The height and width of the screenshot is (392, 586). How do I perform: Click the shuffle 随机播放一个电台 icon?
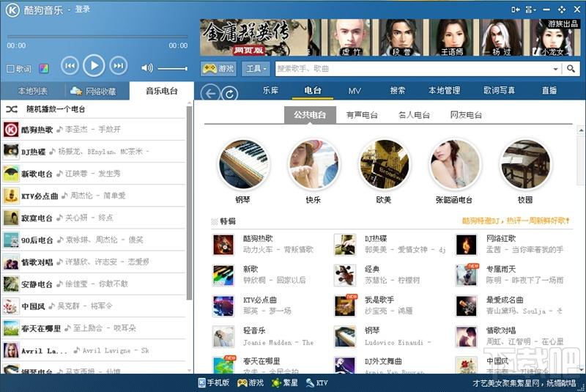coord(12,109)
